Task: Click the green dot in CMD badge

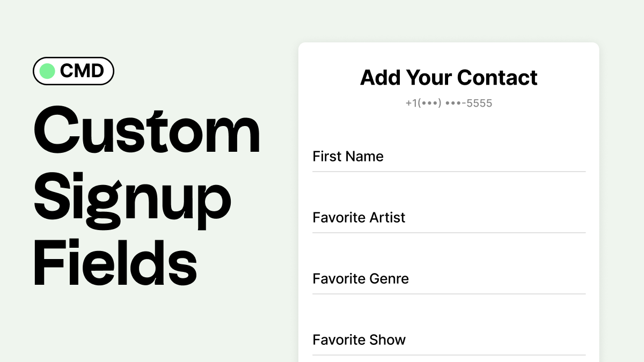Action: (47, 71)
